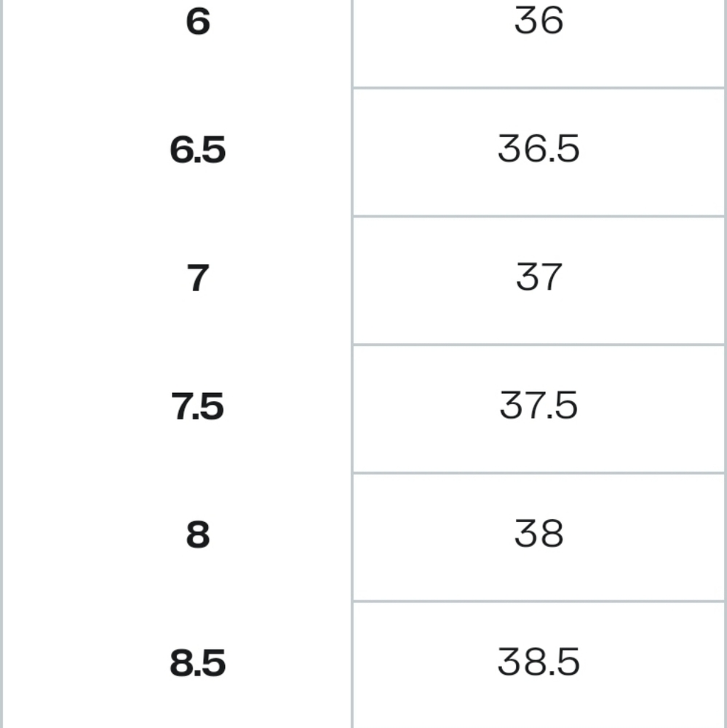Select the 38.5 table cell
This screenshot has width=727, height=728.
click(x=539, y=662)
